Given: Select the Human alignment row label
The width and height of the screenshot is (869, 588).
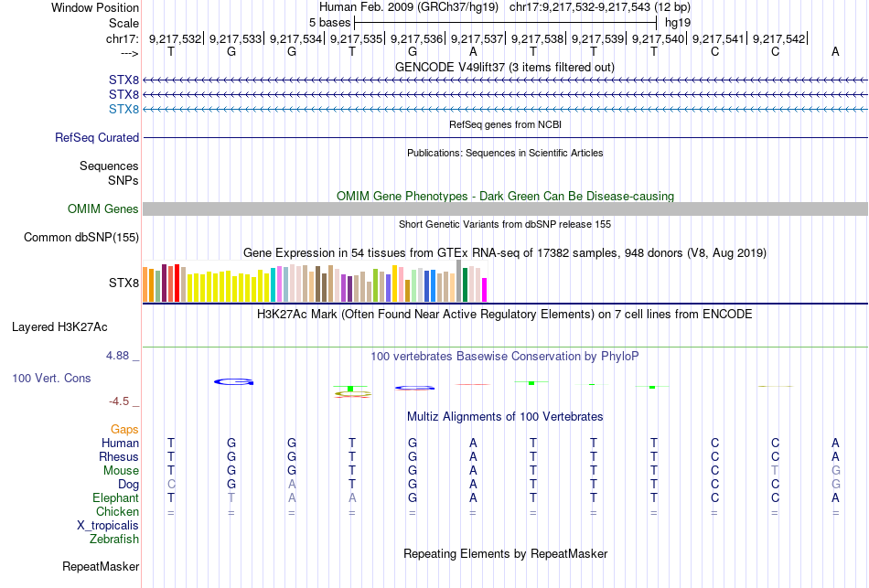Looking at the screenshot, I should point(120,443).
